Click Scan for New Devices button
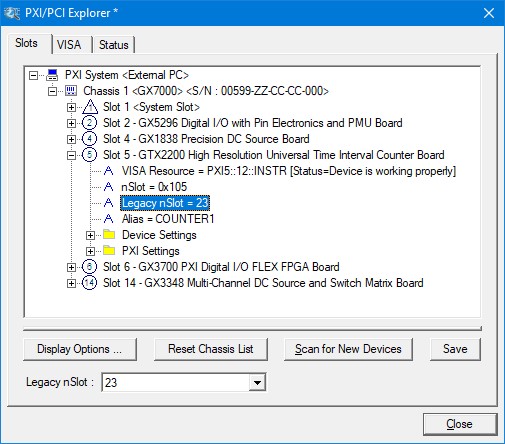Image resolution: width=505 pixels, height=444 pixels. pyautogui.click(x=348, y=349)
